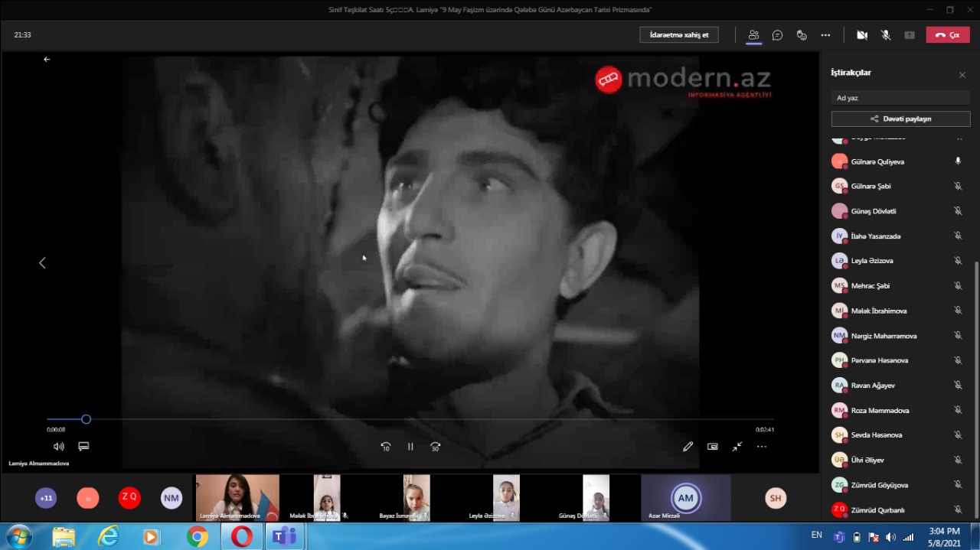Toggle Günəş Dövlətli's muted mic icon

click(x=958, y=211)
